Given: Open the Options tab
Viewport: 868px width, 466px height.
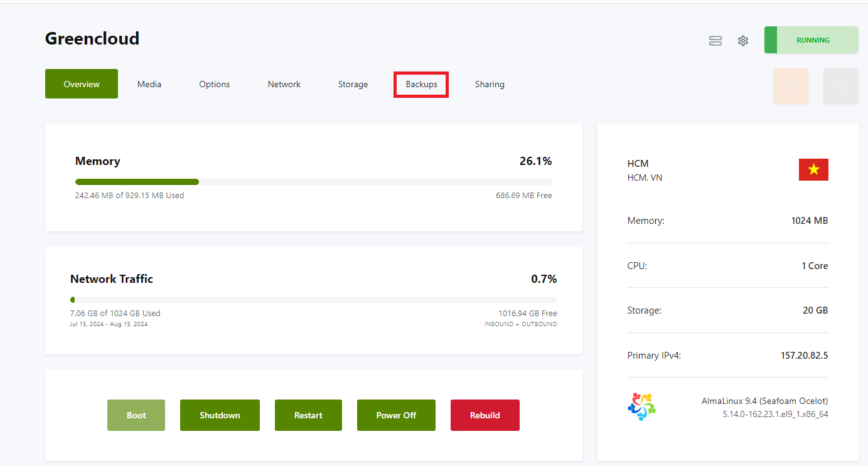Looking at the screenshot, I should [x=215, y=84].
